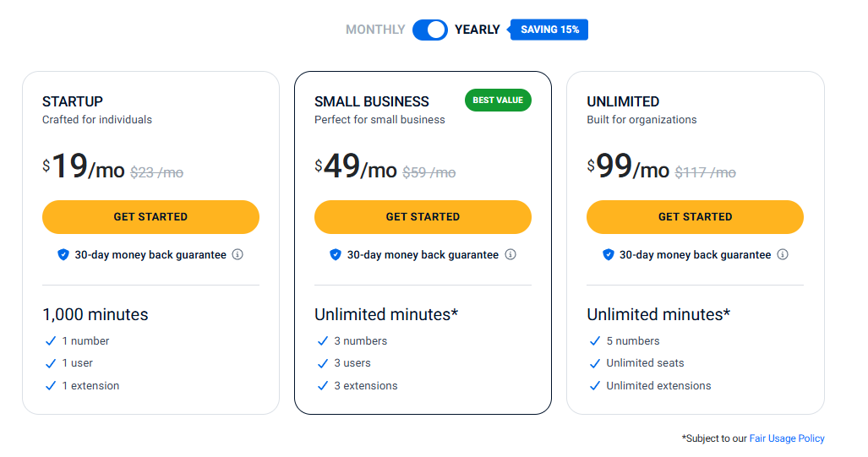Get started with the Small Business plan

click(x=423, y=217)
